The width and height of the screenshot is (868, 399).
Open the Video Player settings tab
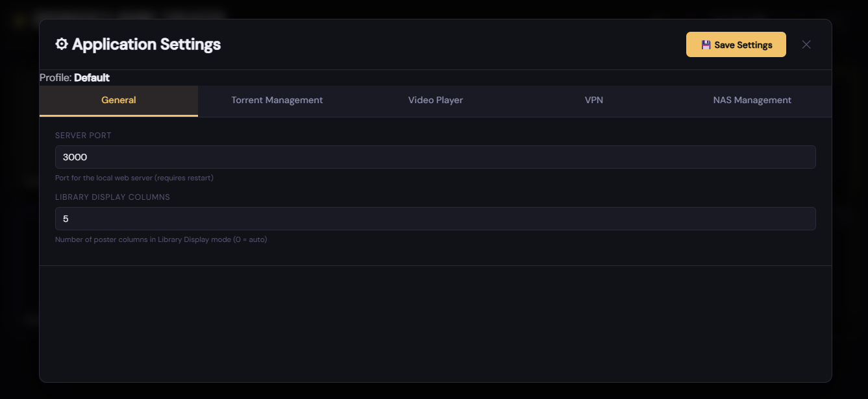point(436,100)
